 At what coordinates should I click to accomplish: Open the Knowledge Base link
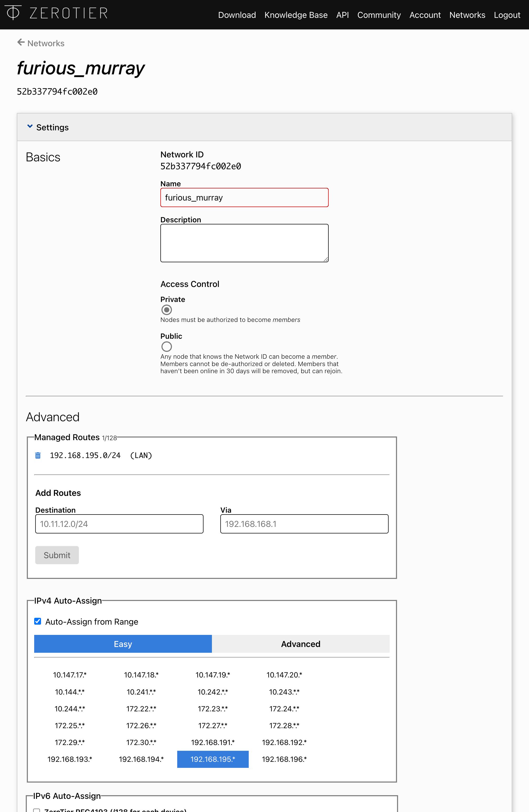click(x=296, y=15)
